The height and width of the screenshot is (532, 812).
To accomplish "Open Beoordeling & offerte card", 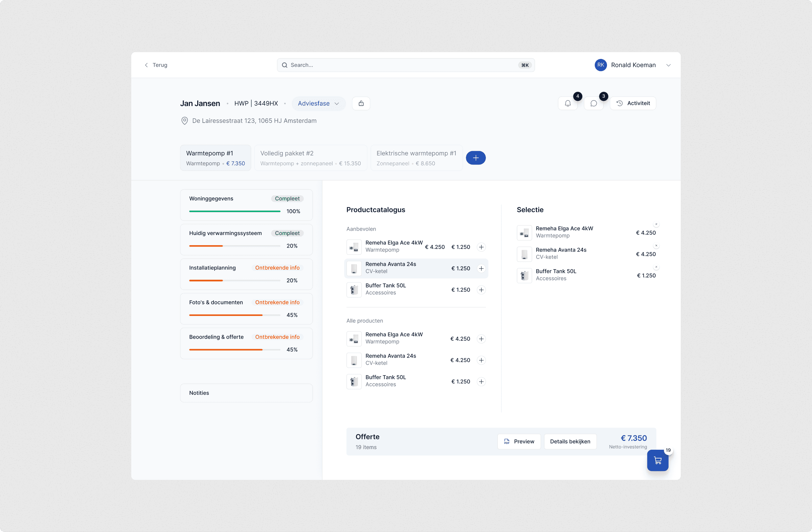I will tap(246, 343).
